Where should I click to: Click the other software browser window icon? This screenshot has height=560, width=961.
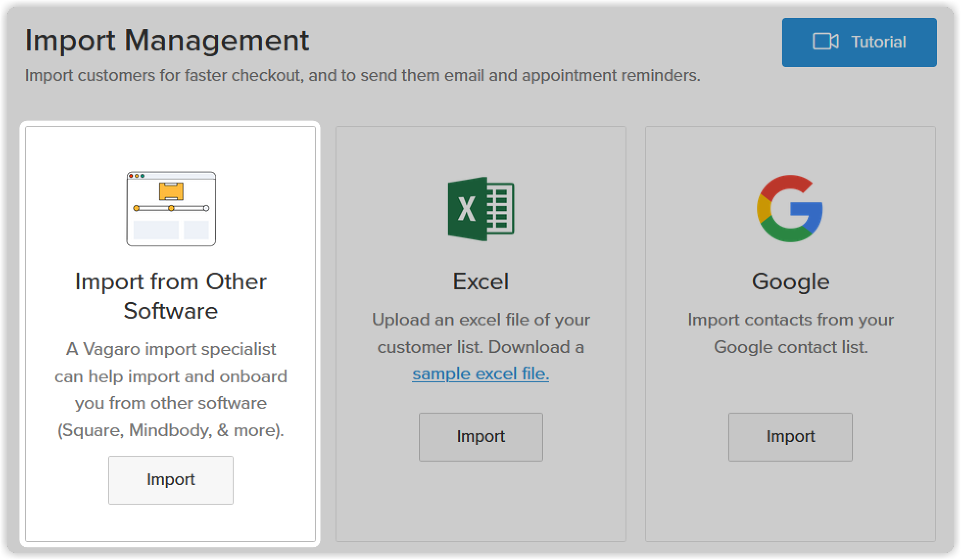coord(171,209)
